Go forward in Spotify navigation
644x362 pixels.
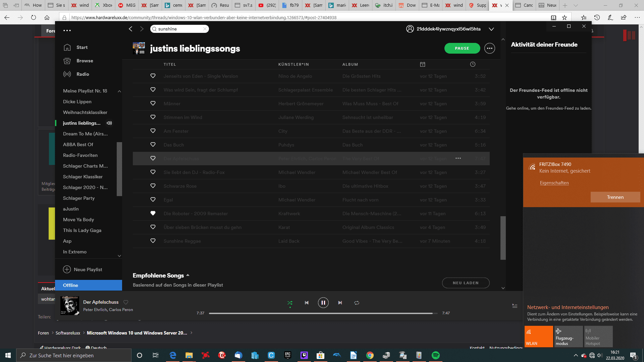pos(142,29)
